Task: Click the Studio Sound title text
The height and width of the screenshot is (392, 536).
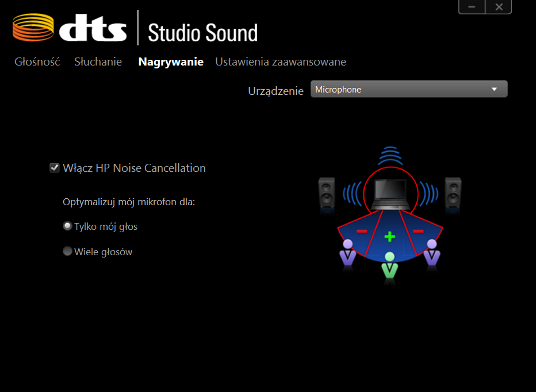Action: tap(202, 33)
